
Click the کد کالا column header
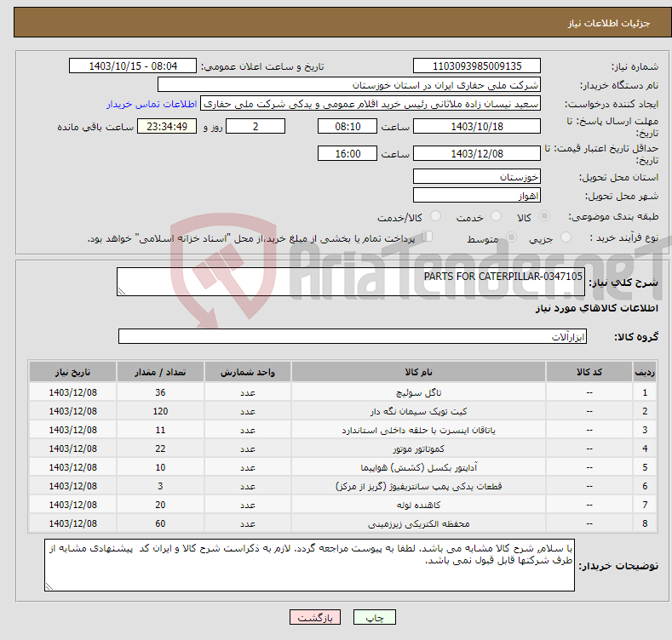tap(589, 372)
